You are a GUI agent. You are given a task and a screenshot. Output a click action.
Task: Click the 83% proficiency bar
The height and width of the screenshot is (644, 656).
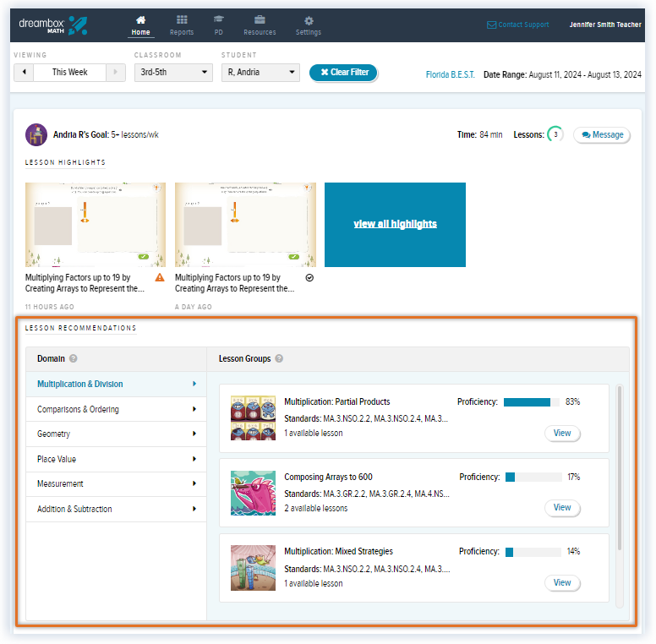532,402
